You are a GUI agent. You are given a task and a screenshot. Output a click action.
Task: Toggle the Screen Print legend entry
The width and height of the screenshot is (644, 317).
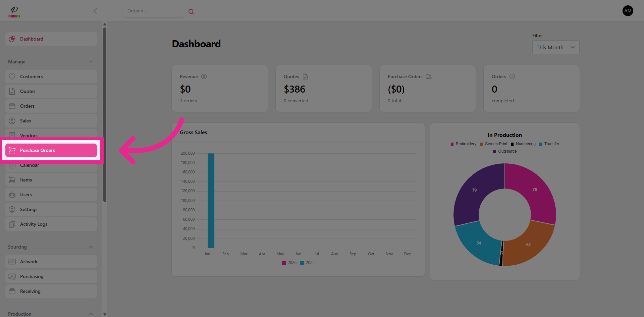[493, 144]
